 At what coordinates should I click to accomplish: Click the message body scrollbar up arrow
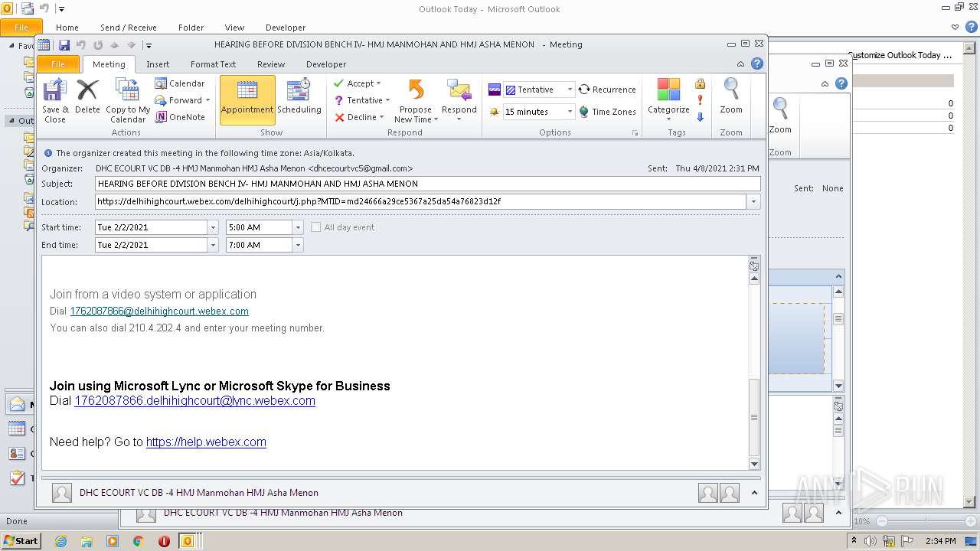754,279
